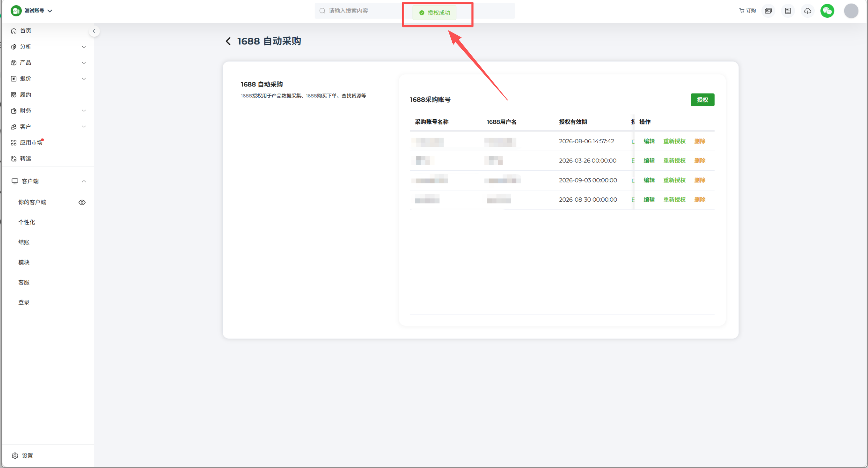Click the 订购 shopping cart icon

click(x=747, y=11)
